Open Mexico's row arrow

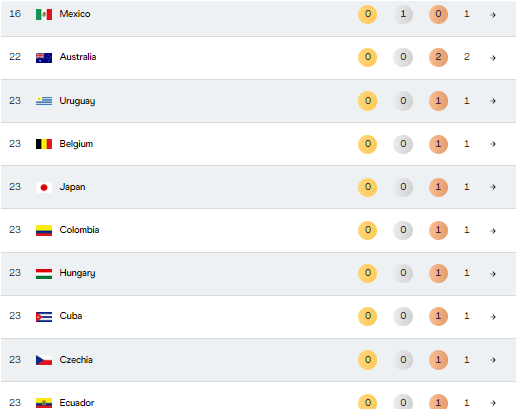coord(493,15)
